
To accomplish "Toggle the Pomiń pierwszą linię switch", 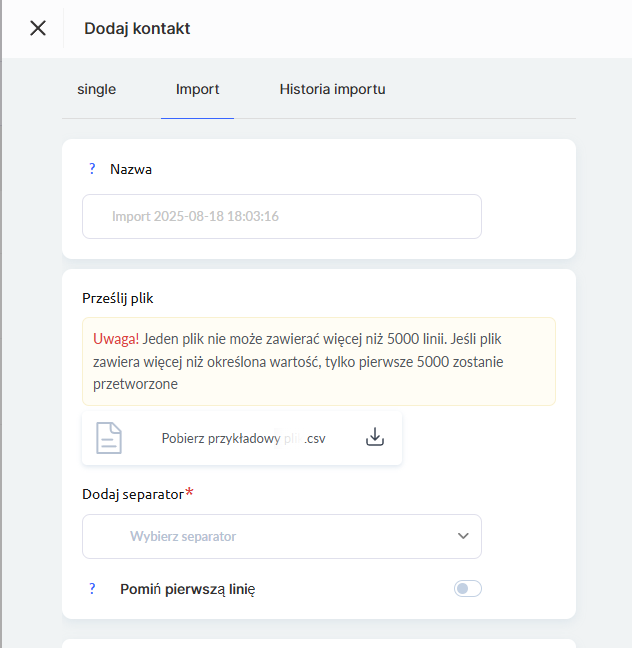I will [467, 589].
